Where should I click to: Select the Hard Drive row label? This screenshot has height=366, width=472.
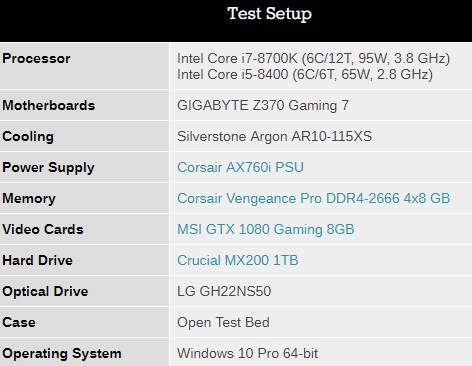(x=37, y=260)
